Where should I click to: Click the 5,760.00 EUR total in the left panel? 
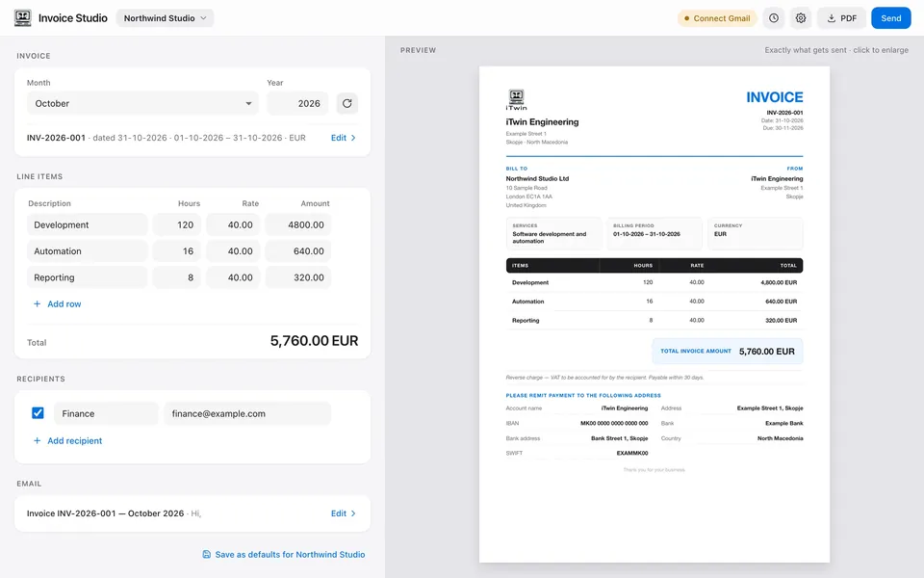[314, 341]
